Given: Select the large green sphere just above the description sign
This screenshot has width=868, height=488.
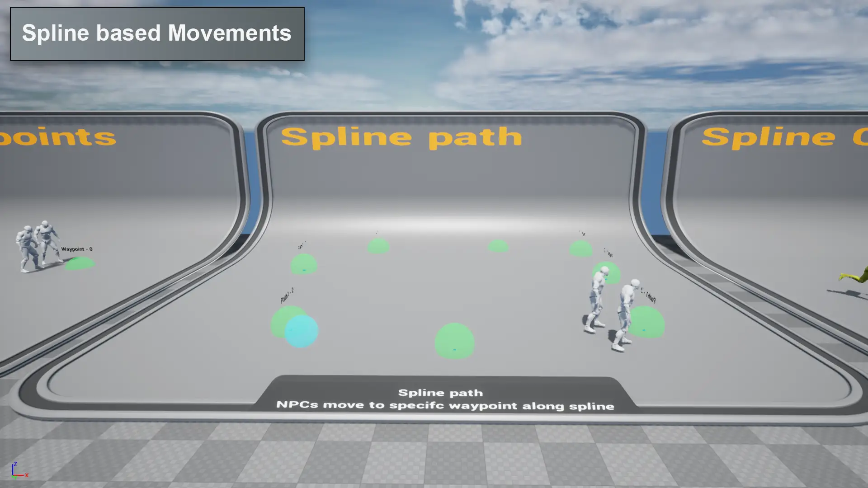Looking at the screenshot, I should (454, 341).
